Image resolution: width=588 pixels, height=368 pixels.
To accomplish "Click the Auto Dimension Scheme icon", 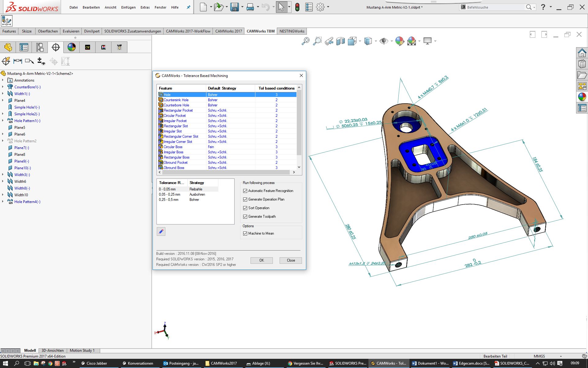I will pyautogui.click(x=6, y=61).
